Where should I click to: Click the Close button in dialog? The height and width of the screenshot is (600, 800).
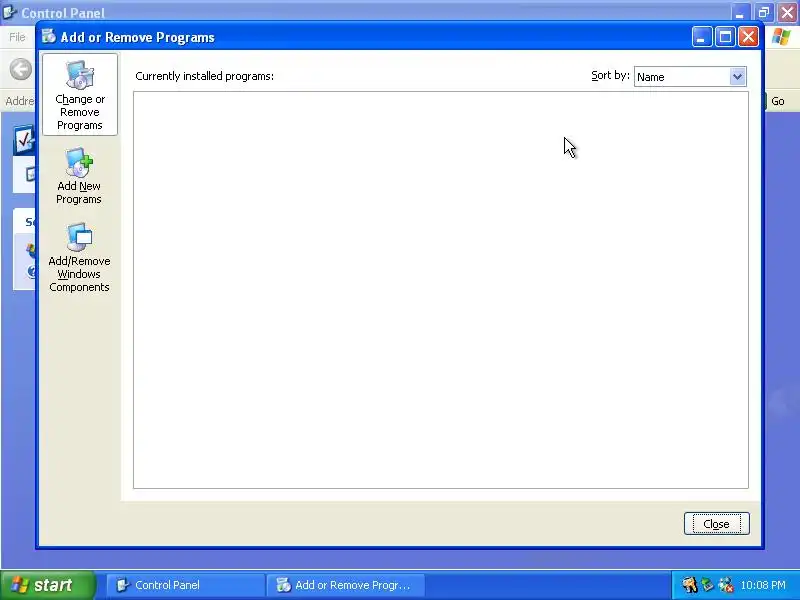tap(716, 524)
